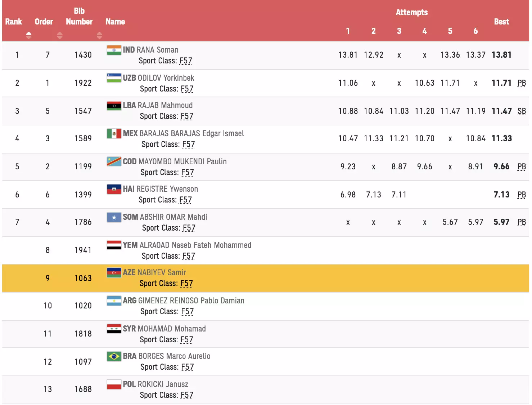Click the F57 link under ALRAOAD Naseb
This screenshot has width=532, height=405.
[x=189, y=256]
